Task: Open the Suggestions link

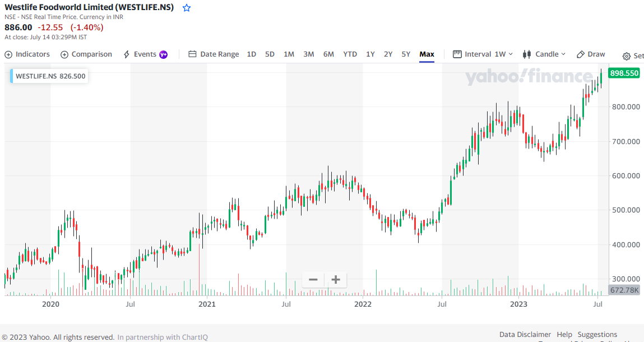Action: [597, 334]
